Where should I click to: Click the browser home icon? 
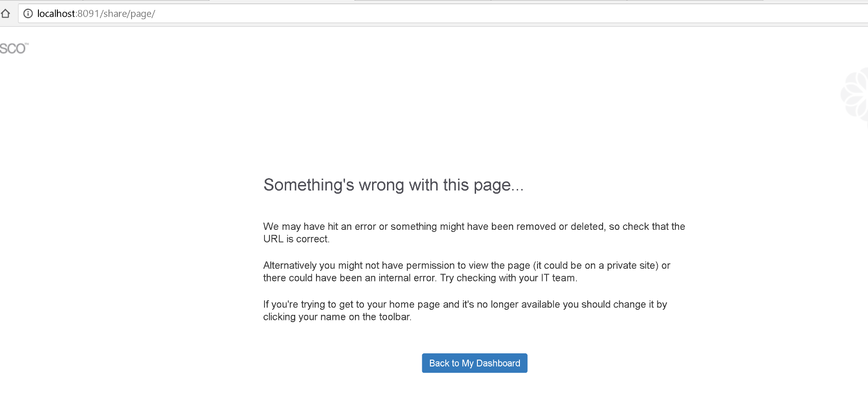click(x=5, y=14)
